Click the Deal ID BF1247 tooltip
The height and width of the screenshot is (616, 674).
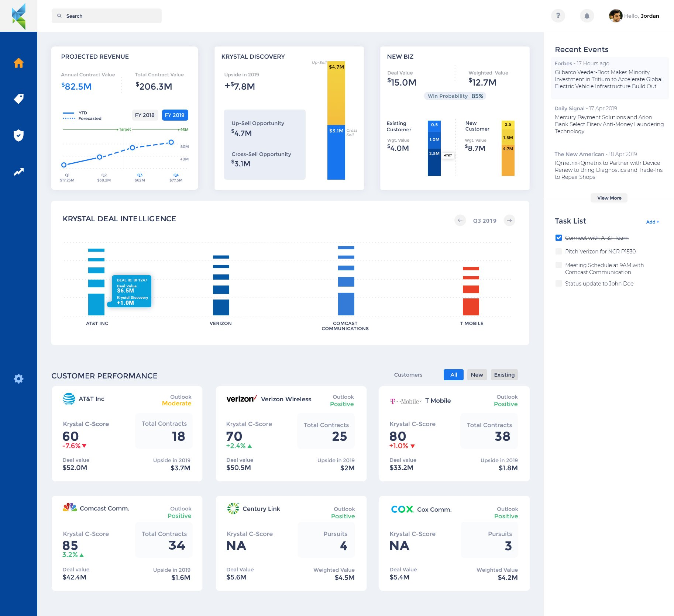click(x=132, y=291)
